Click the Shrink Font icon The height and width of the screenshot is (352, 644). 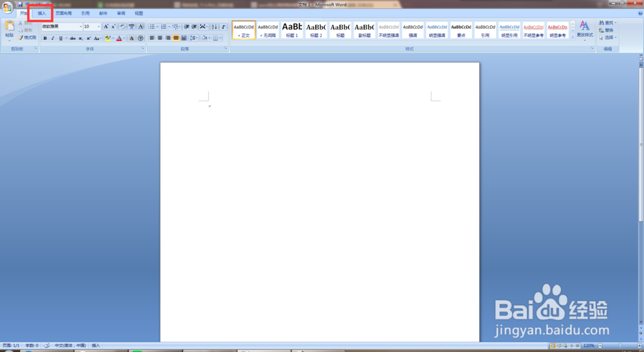pyautogui.click(x=113, y=26)
